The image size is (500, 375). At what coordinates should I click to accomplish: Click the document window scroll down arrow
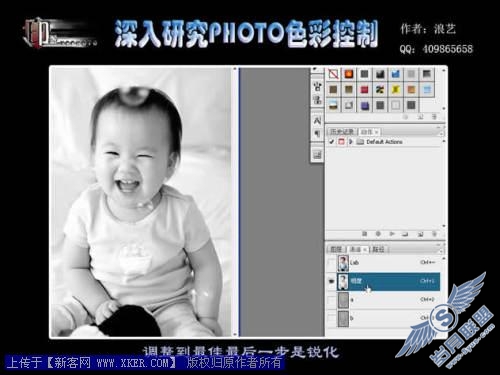pyautogui.click(x=235, y=334)
